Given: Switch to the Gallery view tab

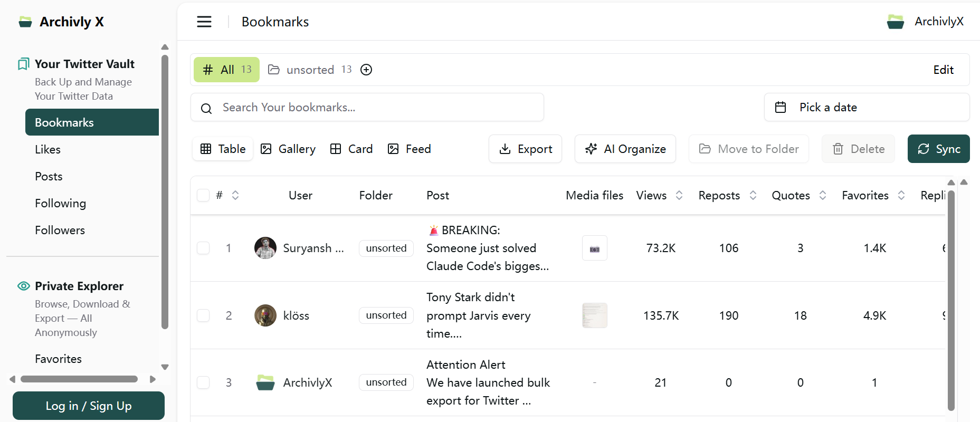Looking at the screenshot, I should point(288,149).
